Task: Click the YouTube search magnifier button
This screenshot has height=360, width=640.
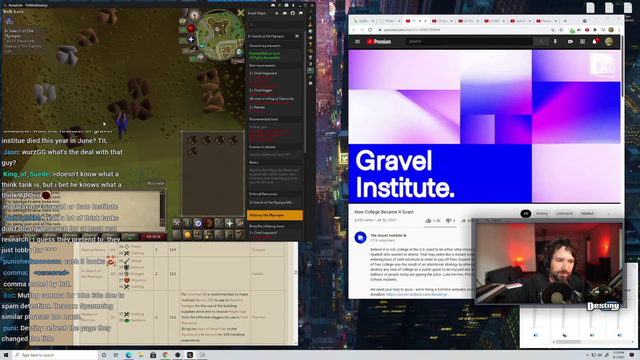Action: click(541, 42)
